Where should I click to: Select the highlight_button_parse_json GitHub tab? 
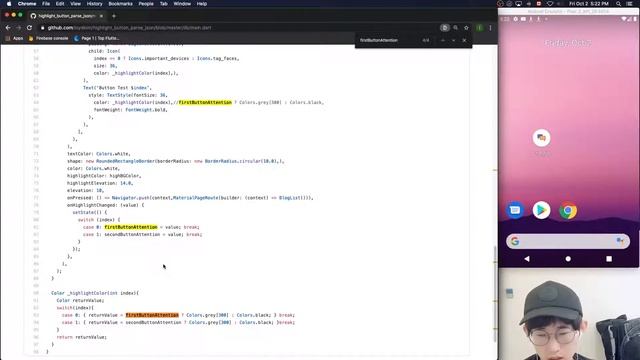click(x=66, y=16)
